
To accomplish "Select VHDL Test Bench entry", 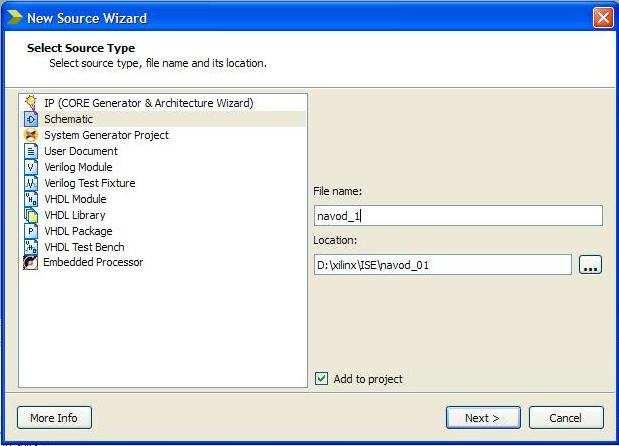I will point(84,247).
